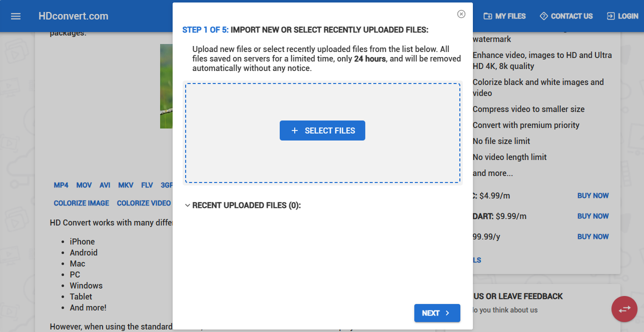Click the arrow icon on Next button

(447, 313)
